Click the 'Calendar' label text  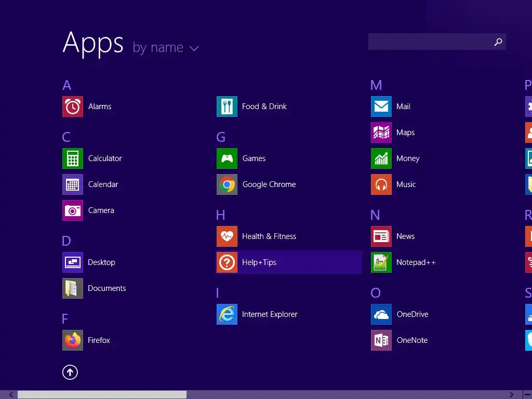pos(103,184)
